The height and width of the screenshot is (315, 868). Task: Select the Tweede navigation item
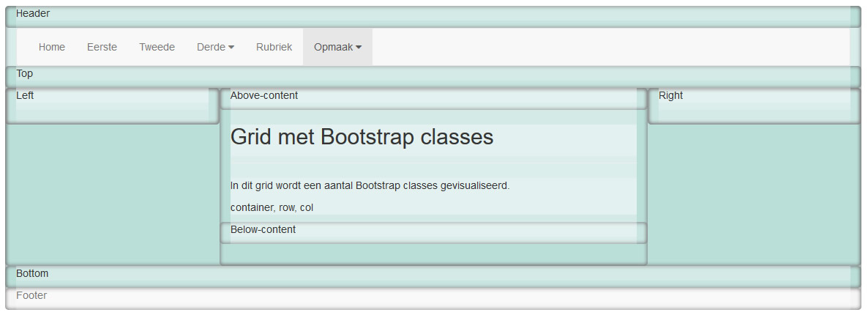click(157, 47)
